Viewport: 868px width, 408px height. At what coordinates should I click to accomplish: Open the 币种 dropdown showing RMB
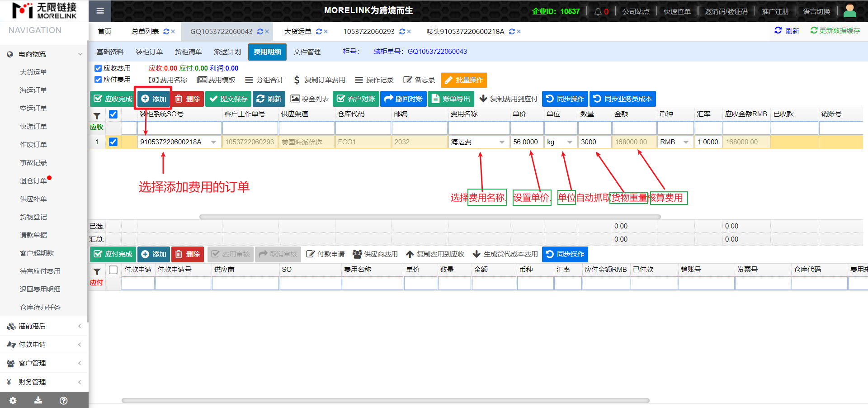[x=686, y=142]
